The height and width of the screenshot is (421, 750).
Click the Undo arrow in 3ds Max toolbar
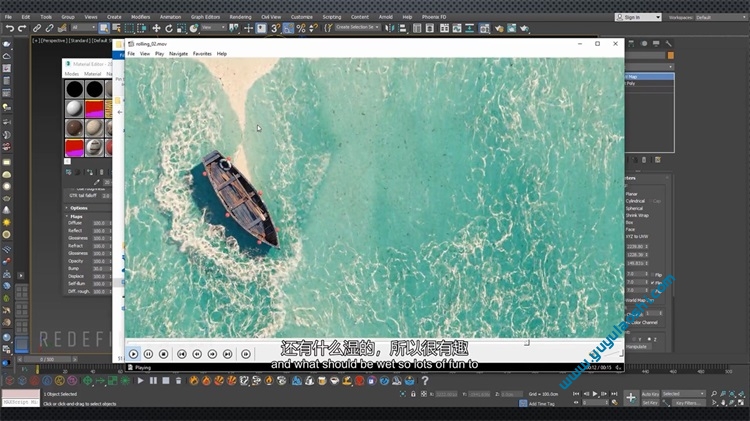pyautogui.click(x=10, y=29)
